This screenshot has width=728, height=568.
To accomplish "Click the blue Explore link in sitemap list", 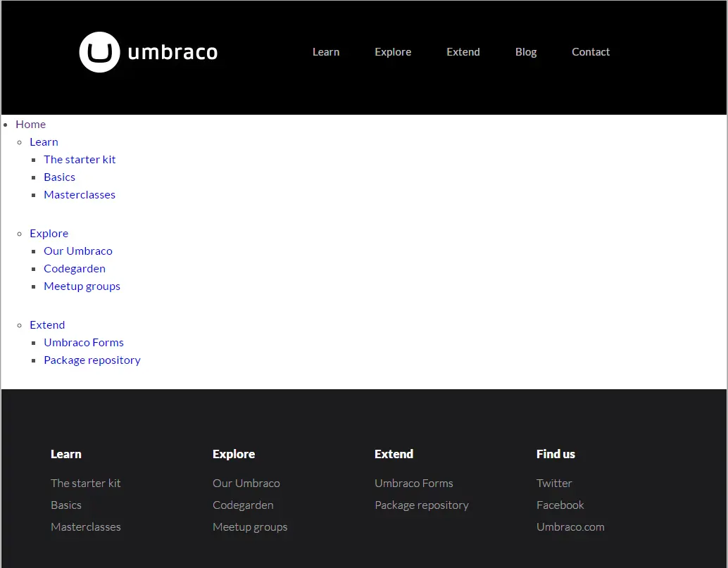I will 49,234.
